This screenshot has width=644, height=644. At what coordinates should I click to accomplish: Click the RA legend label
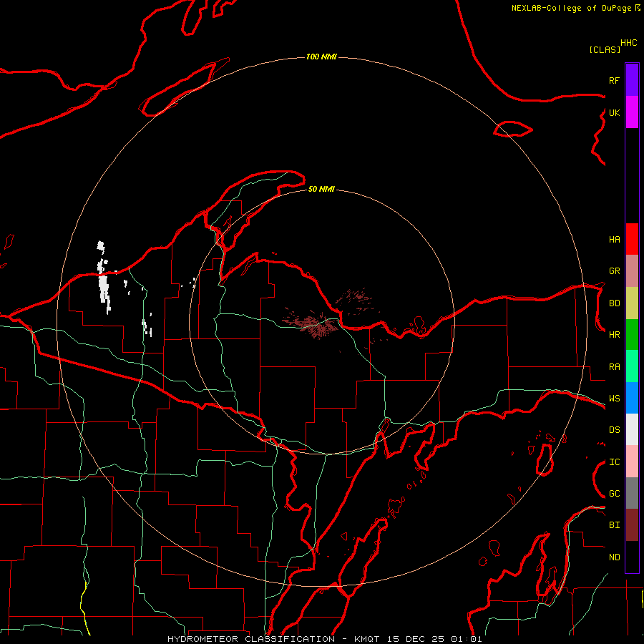coord(614,367)
